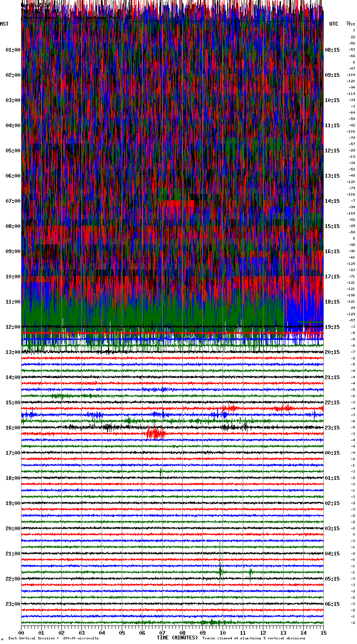Click the 19:15 UTC time label

pyautogui.click(x=332, y=327)
